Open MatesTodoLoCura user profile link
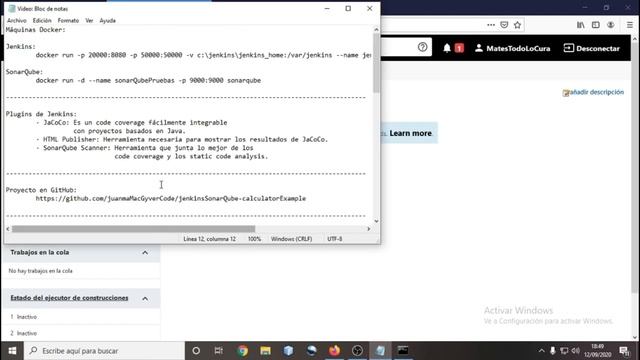The height and width of the screenshot is (360, 640). pos(513,48)
